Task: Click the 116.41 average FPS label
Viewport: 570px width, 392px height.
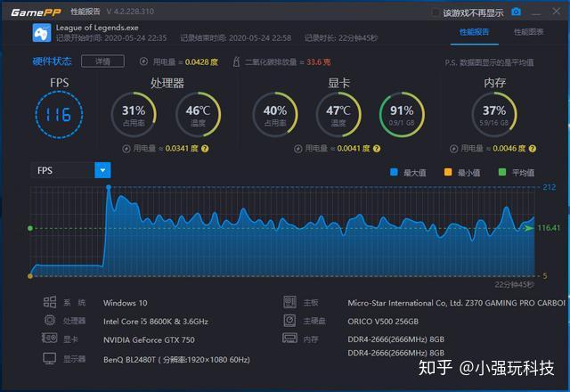Action: 549,228
